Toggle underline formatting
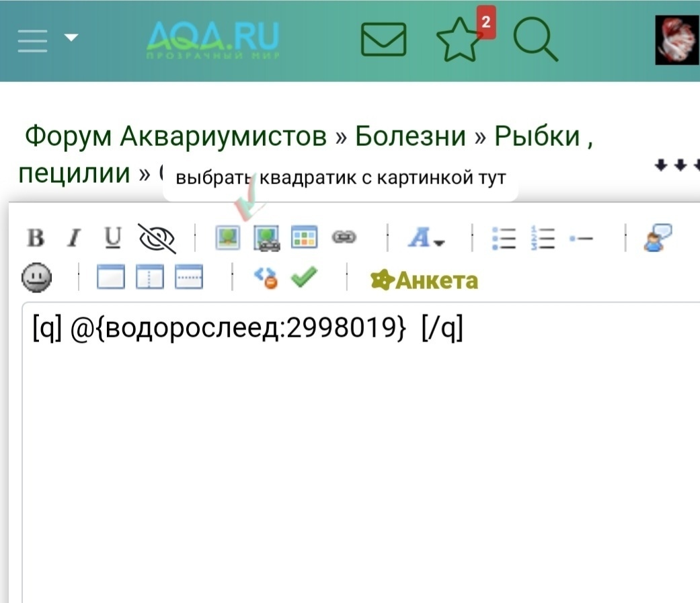The image size is (700, 603). [112, 237]
